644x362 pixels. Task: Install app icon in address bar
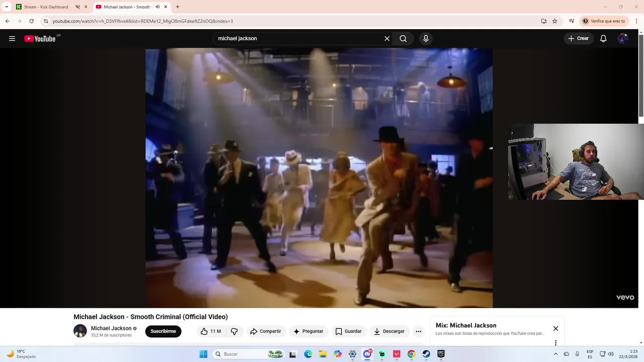coord(544,21)
